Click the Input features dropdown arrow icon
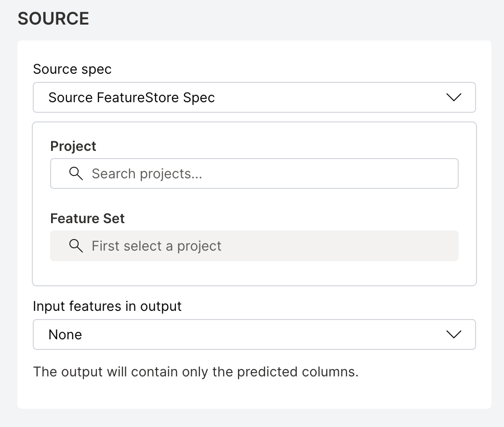 tap(453, 334)
